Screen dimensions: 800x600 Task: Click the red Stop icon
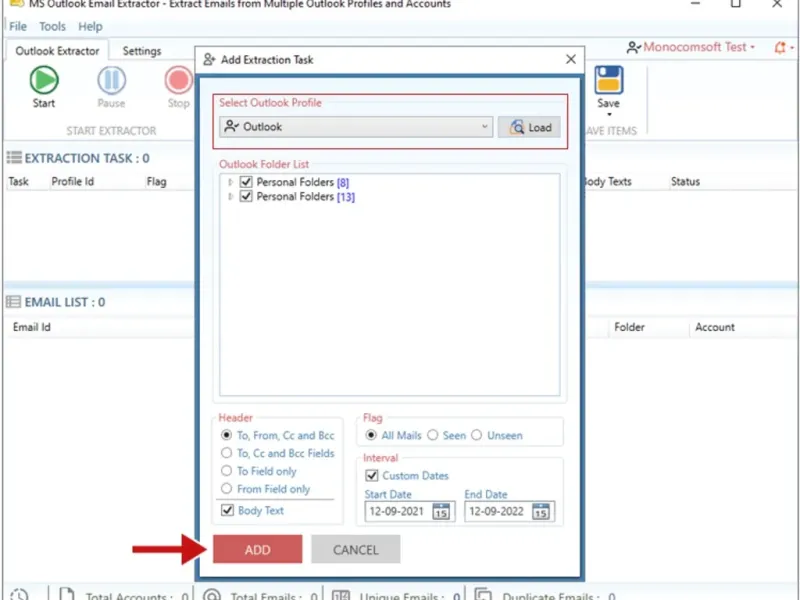(179, 80)
